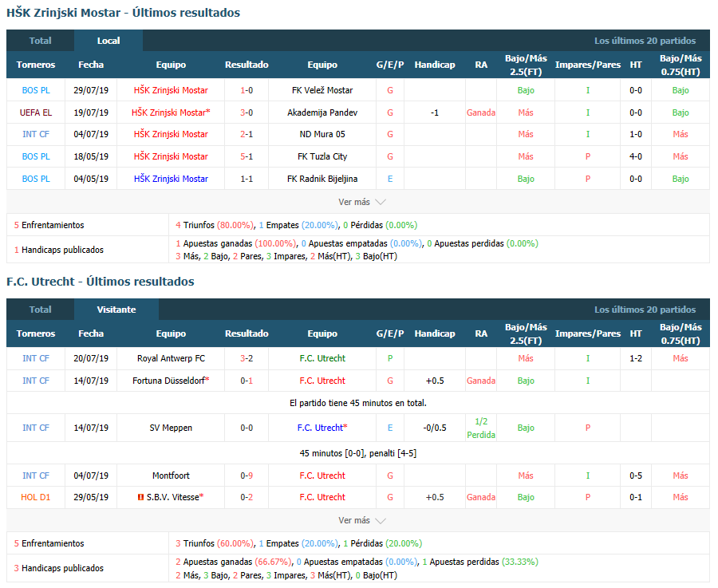Click F.C. Utrecht in SV Meppen row
Screen dimensions: 718x588
(x=320, y=428)
